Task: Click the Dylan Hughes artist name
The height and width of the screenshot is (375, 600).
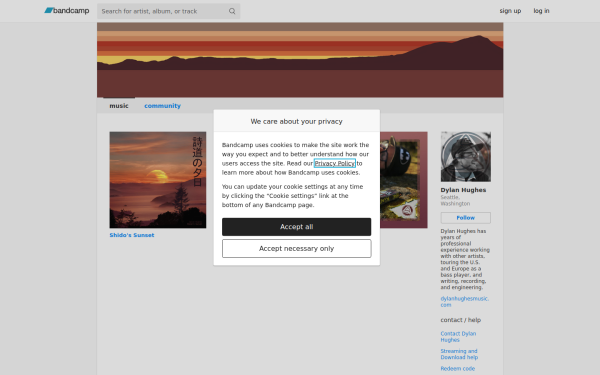Action: [463, 190]
